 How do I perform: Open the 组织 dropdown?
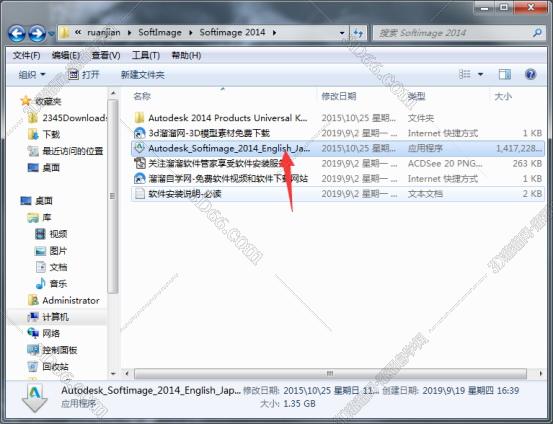tap(32, 74)
